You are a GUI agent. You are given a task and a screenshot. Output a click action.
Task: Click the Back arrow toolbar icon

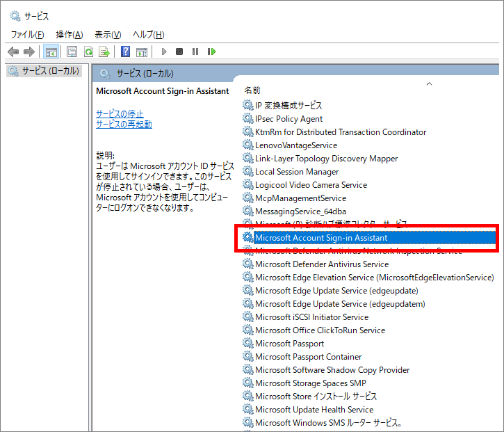coord(13,51)
